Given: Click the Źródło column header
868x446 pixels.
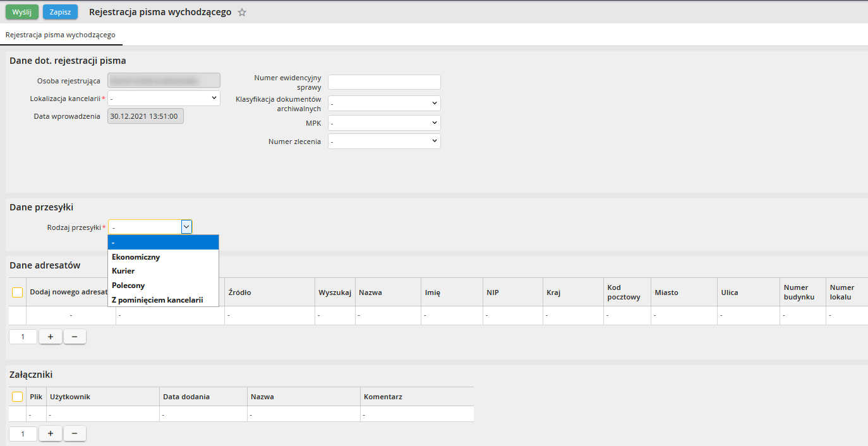Looking at the screenshot, I should pyautogui.click(x=270, y=292).
